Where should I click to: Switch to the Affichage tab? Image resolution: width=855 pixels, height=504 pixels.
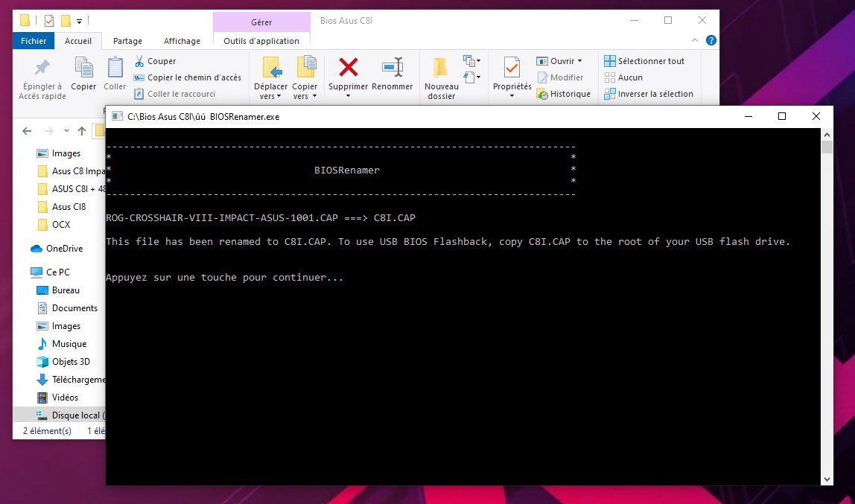pyautogui.click(x=182, y=41)
